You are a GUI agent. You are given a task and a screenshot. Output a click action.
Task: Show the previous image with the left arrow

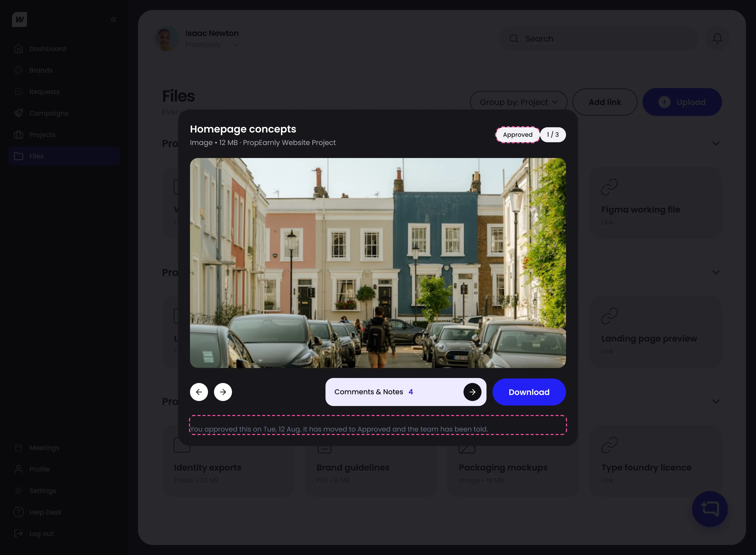pos(199,392)
